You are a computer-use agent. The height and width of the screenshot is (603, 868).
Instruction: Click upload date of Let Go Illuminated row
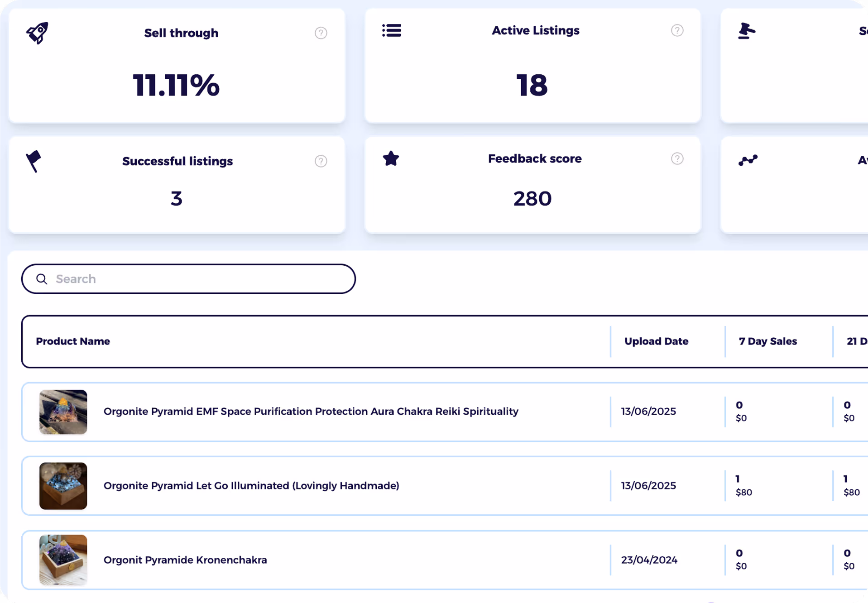click(648, 486)
